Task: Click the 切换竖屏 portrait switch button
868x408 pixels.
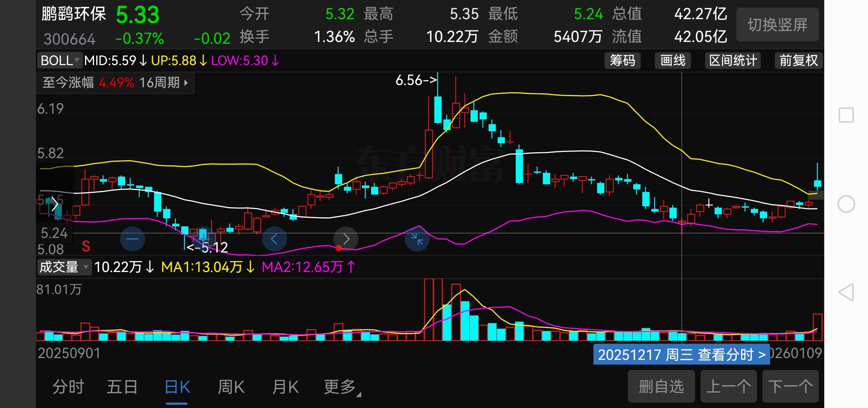Action: [777, 25]
